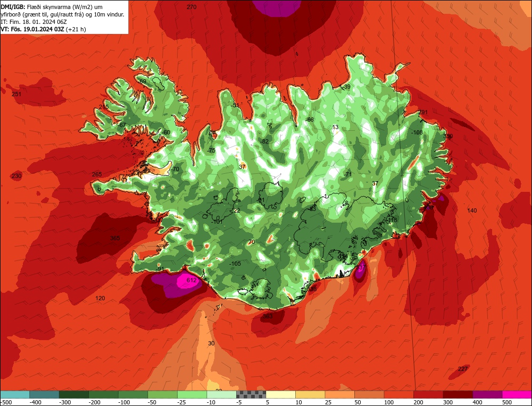Click the '-91' value on Reykjanes peninsula
Viewport: 532px width, 406px height.
(160, 269)
